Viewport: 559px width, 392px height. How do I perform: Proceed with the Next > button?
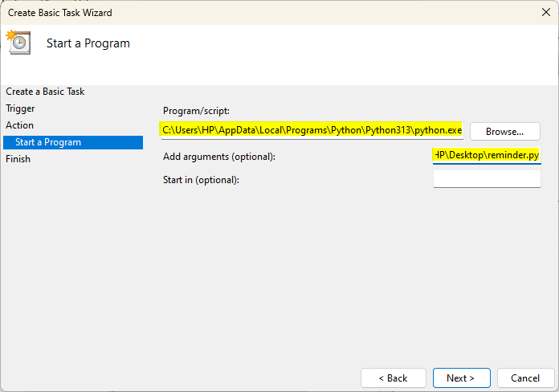[x=461, y=378]
